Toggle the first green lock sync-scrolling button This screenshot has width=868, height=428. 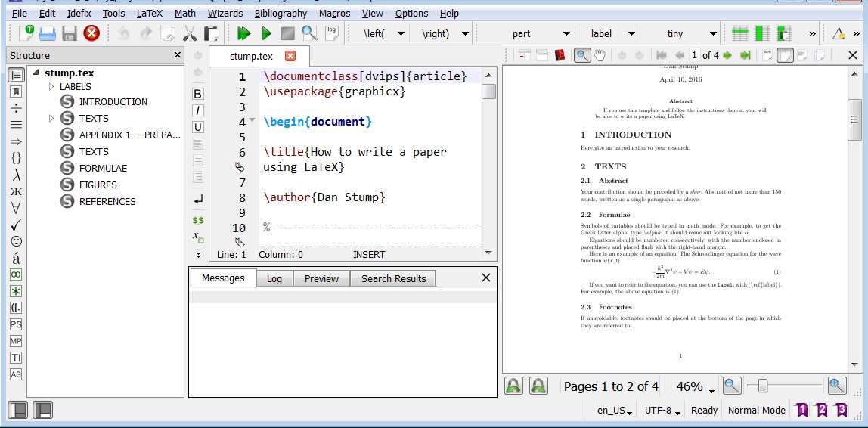tap(514, 386)
